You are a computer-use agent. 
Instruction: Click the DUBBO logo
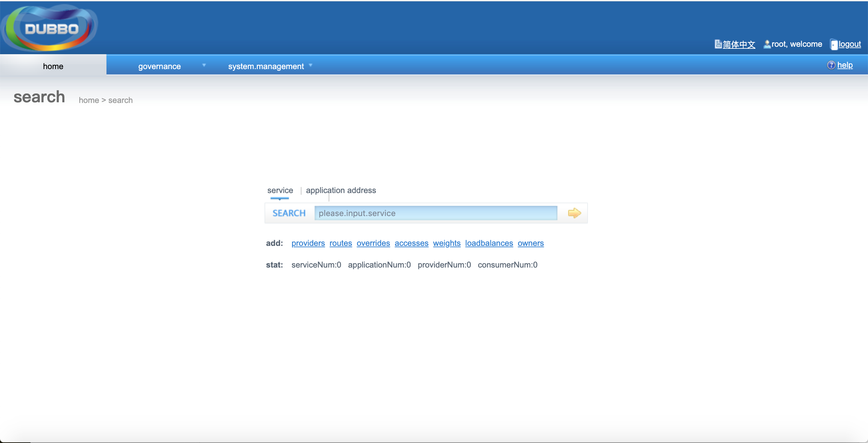[50, 28]
